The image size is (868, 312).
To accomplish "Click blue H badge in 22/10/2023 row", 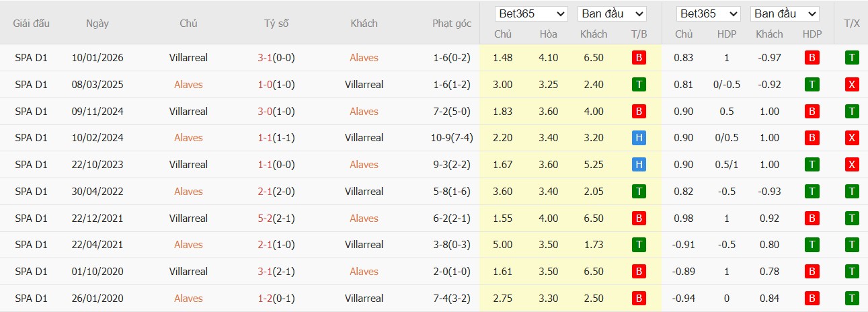I will tap(639, 165).
